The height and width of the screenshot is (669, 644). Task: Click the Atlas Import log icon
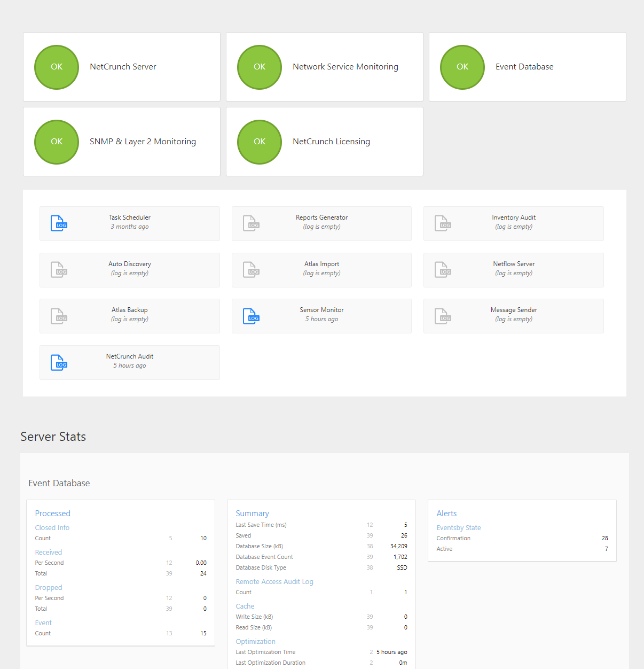pyautogui.click(x=251, y=270)
